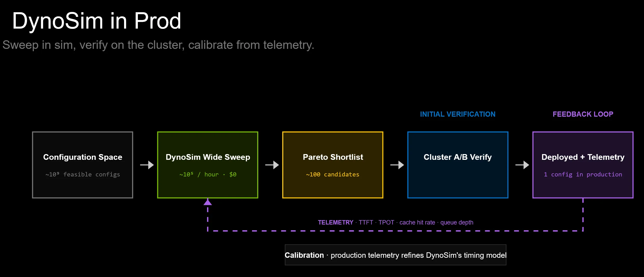Click 'production telemetry refines DynoSim's timing model'
644x277 pixels.
[418, 255]
